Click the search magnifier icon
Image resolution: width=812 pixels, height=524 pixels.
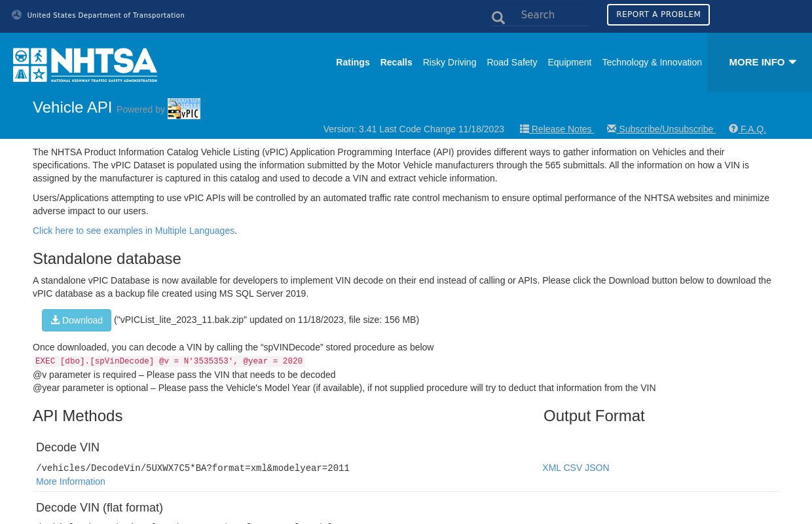498,18
